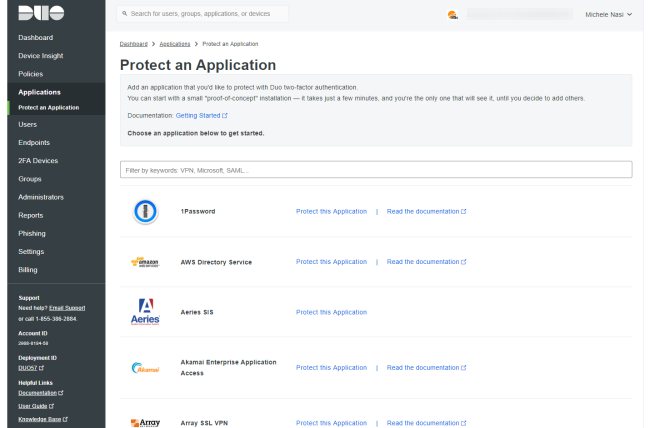650x428 pixels.
Task: Read the documentation for Akamai Enterprise
Action: (426, 368)
